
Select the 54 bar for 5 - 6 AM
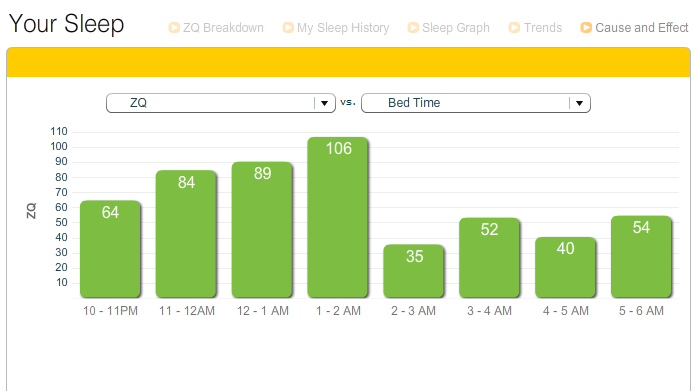641,257
